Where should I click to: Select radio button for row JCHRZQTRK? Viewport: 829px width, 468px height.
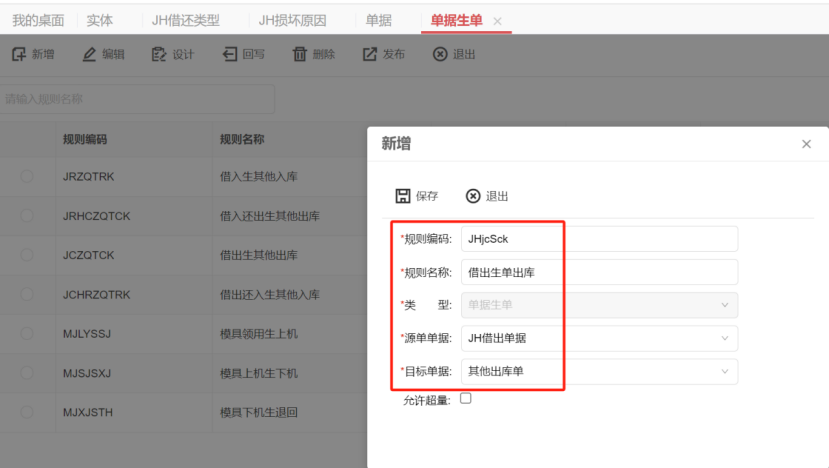pyautogui.click(x=26, y=294)
